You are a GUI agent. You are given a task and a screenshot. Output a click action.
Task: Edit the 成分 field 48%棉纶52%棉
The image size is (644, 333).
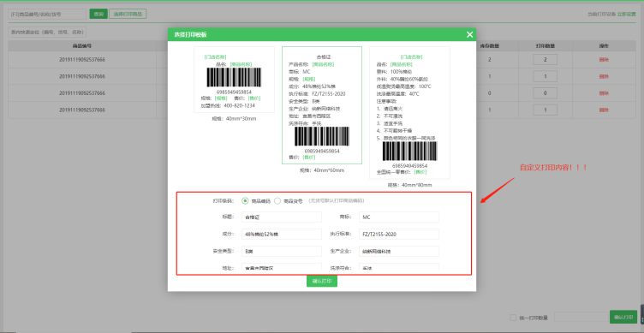pyautogui.click(x=282, y=234)
